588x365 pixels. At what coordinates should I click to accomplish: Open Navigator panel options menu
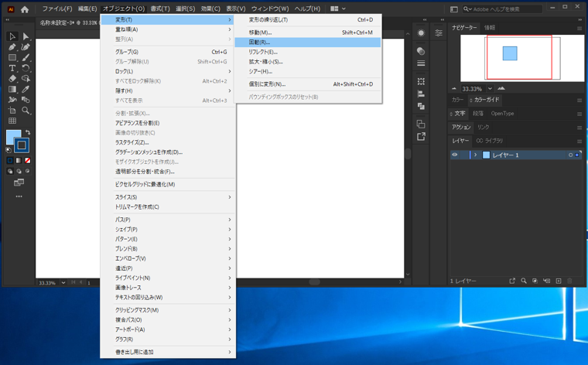point(579,28)
